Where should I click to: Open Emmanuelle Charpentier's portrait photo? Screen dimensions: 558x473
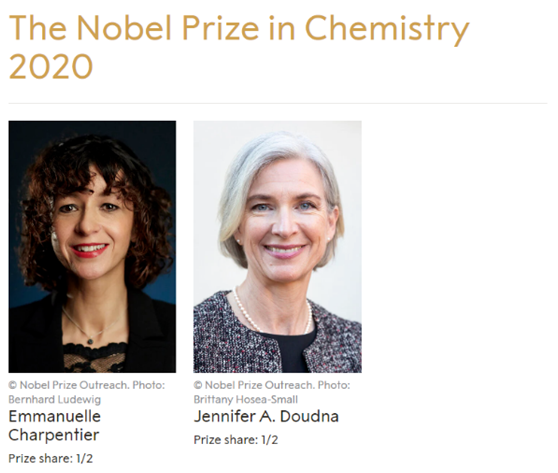[92, 247]
